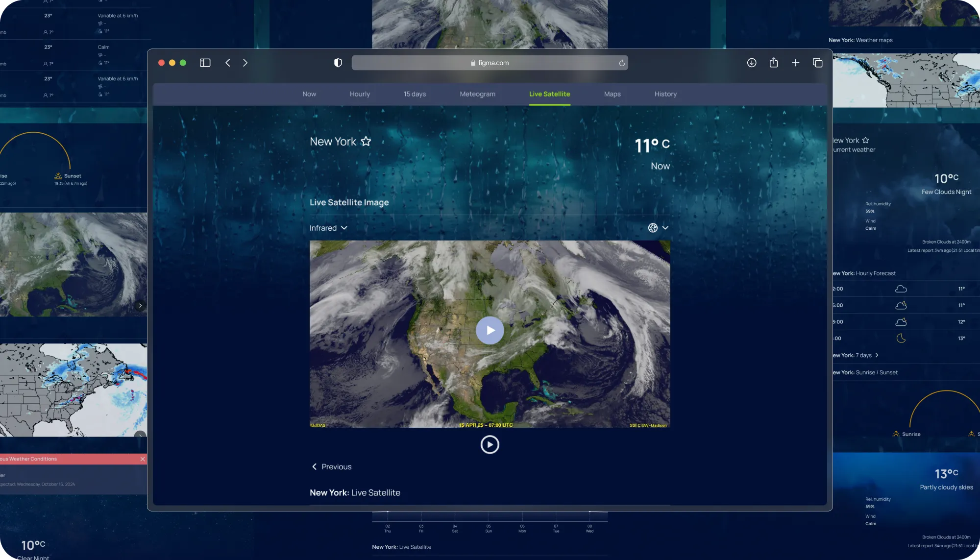Click the figma.com address bar
980x560 pixels.
tap(489, 63)
